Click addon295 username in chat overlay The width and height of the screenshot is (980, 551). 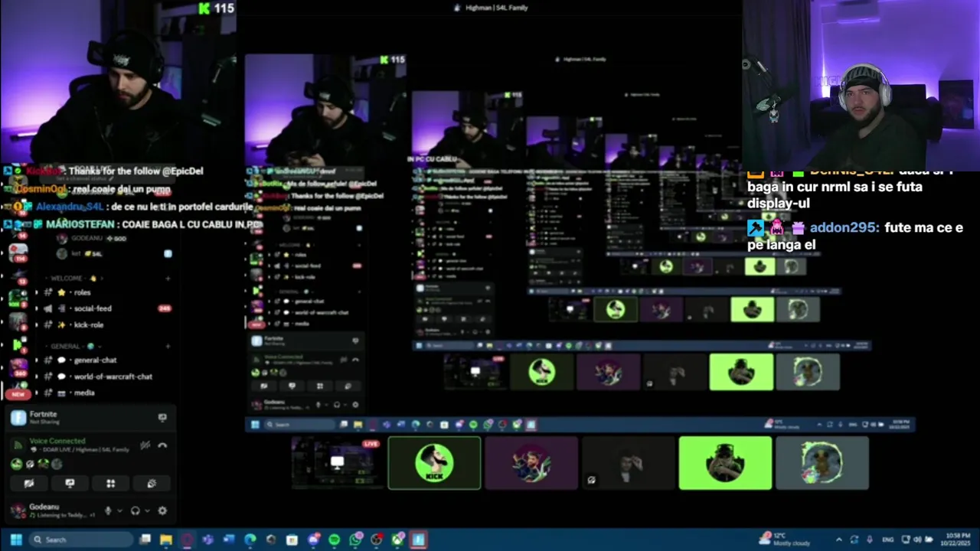(x=845, y=227)
